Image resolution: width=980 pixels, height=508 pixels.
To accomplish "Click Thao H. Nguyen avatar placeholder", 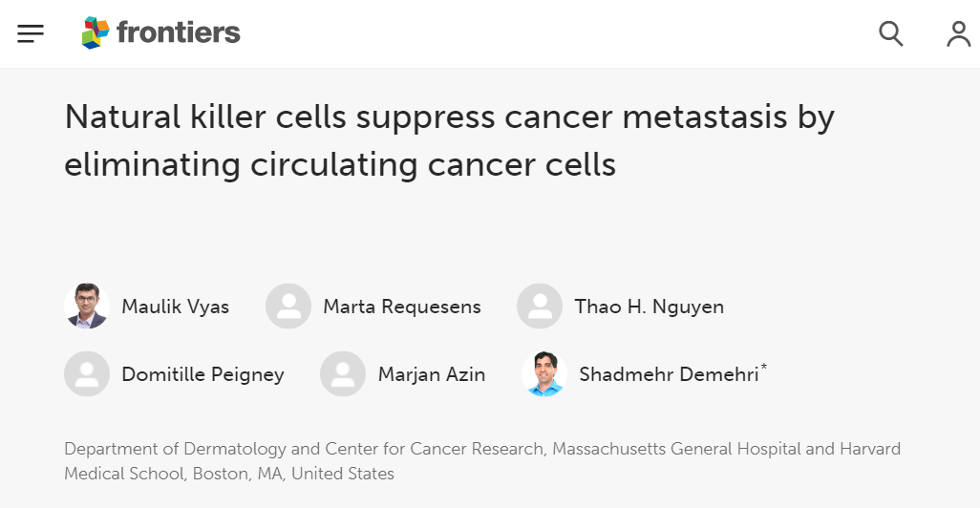I will coord(540,307).
